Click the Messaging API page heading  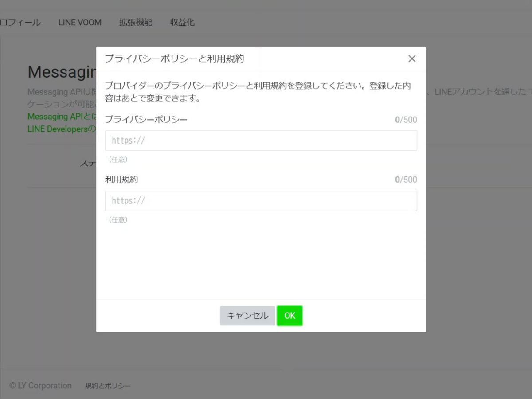click(x=62, y=72)
